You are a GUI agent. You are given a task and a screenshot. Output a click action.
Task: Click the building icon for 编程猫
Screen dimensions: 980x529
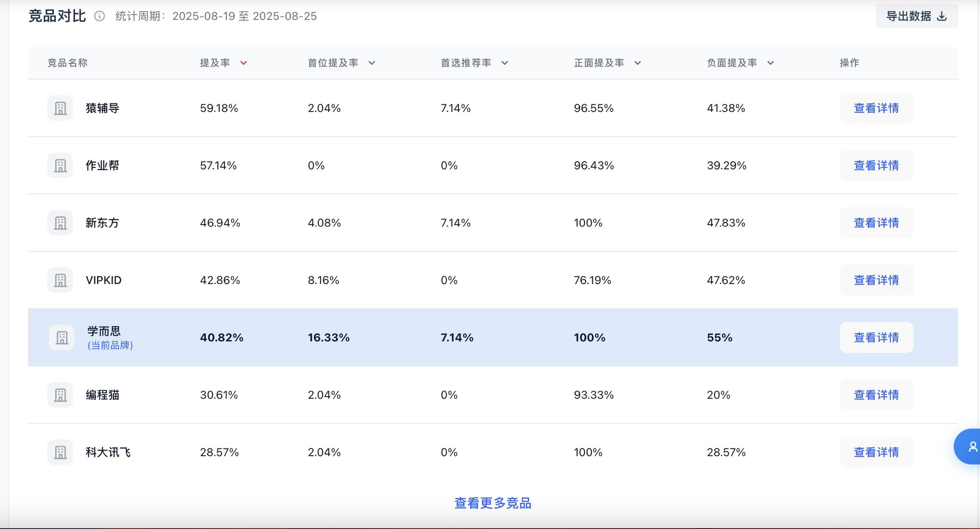coord(60,395)
